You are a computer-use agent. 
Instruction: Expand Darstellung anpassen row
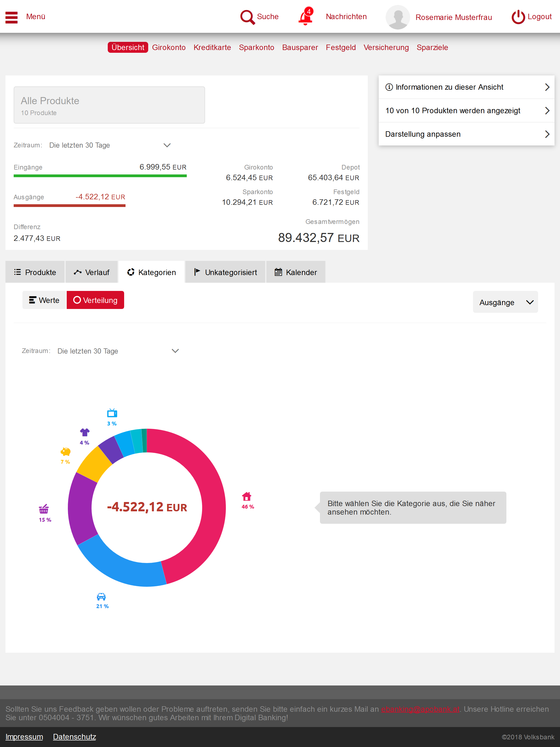466,134
